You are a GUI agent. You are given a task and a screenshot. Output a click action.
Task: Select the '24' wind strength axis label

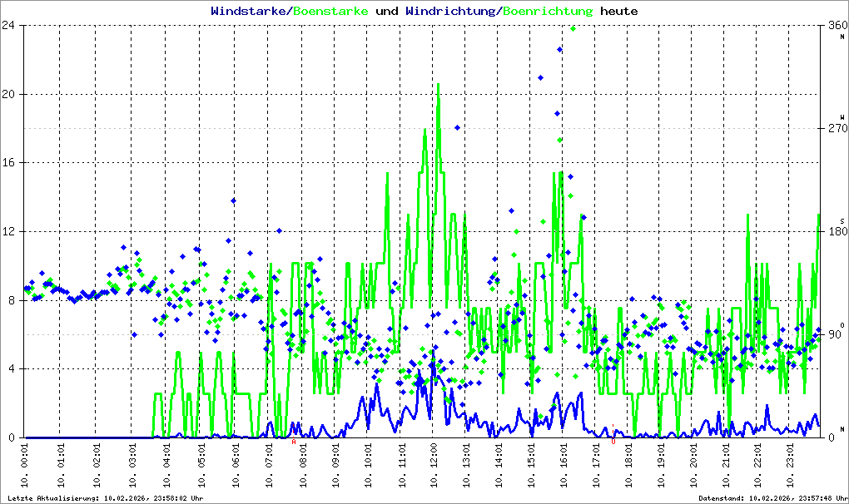(x=8, y=25)
